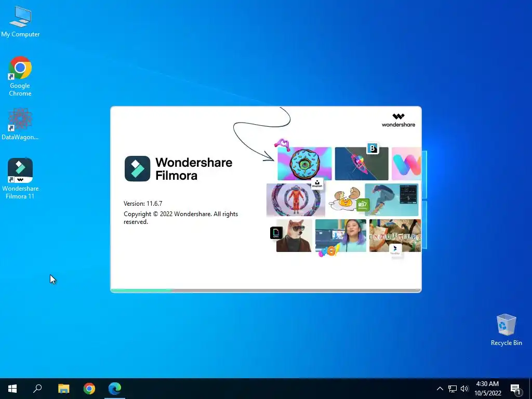Screen dimensions: 532x399
Task: Open Microsoft Edge from the taskbar
Action: point(115,389)
